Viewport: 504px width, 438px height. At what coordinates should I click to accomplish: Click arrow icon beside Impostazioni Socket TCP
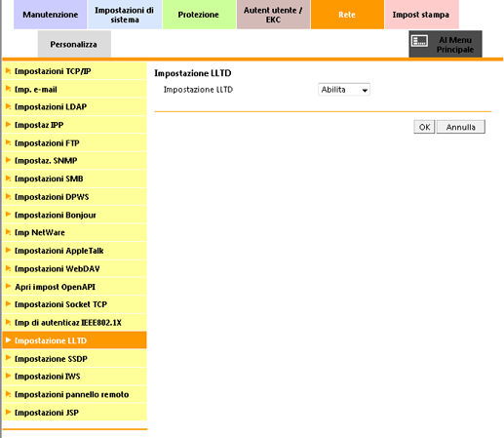(9, 304)
